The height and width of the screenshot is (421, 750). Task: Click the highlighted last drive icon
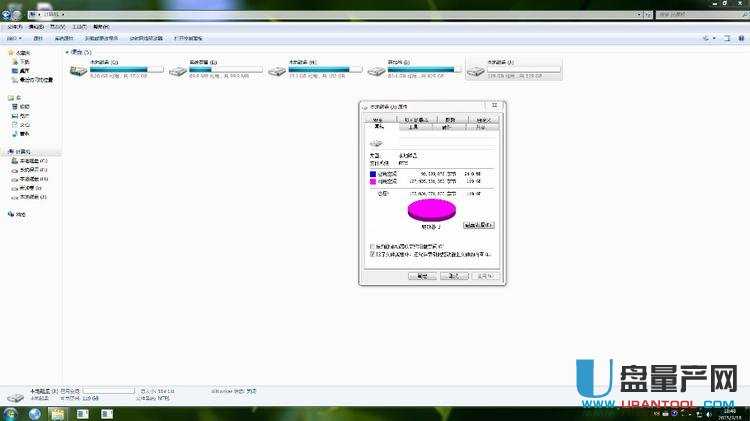pyautogui.click(x=475, y=70)
